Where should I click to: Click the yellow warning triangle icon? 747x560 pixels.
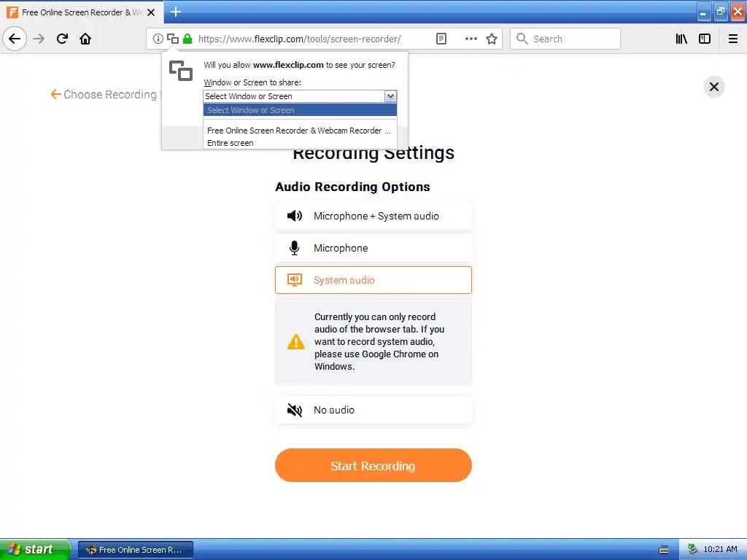296,341
